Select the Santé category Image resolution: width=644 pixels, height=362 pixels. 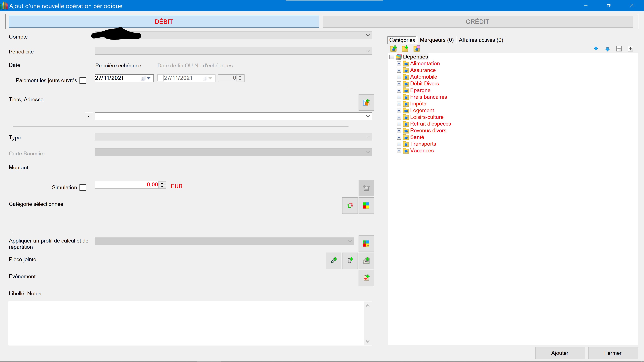point(417,137)
